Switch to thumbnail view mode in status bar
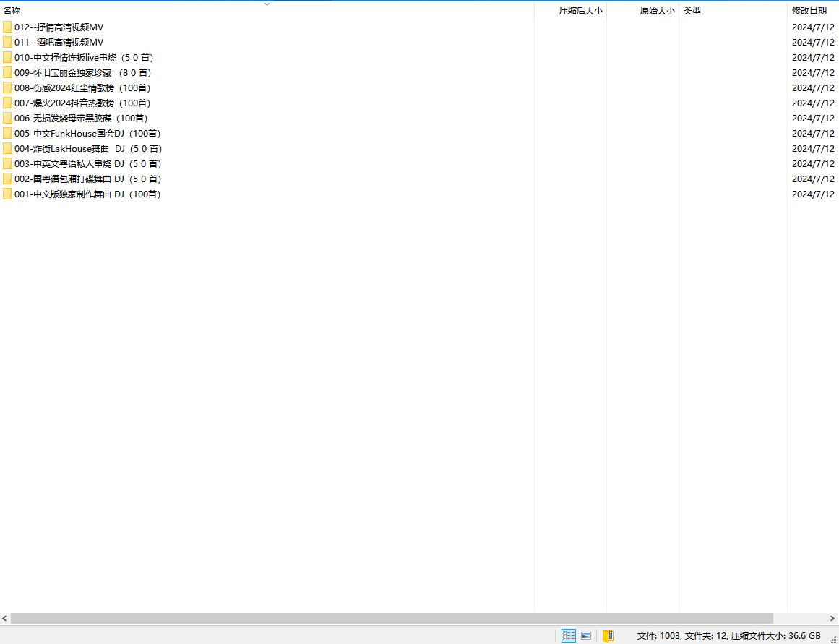The width and height of the screenshot is (839, 644). click(x=586, y=636)
